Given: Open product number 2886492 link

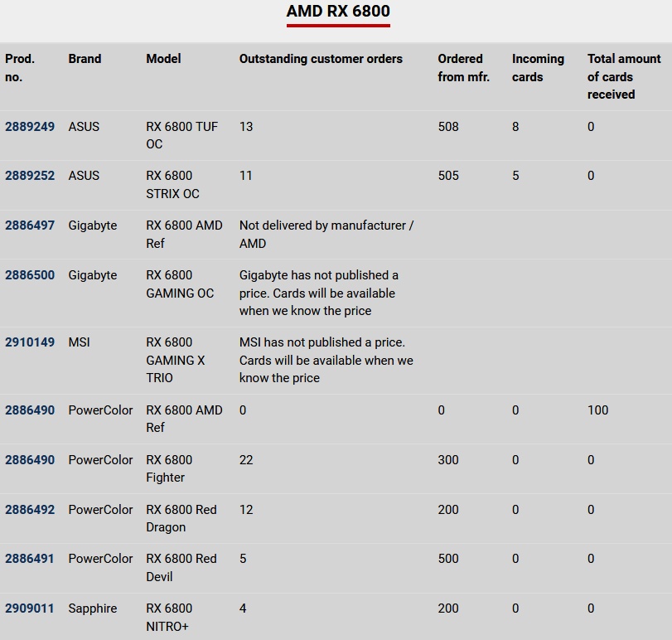Looking at the screenshot, I should coord(30,509).
